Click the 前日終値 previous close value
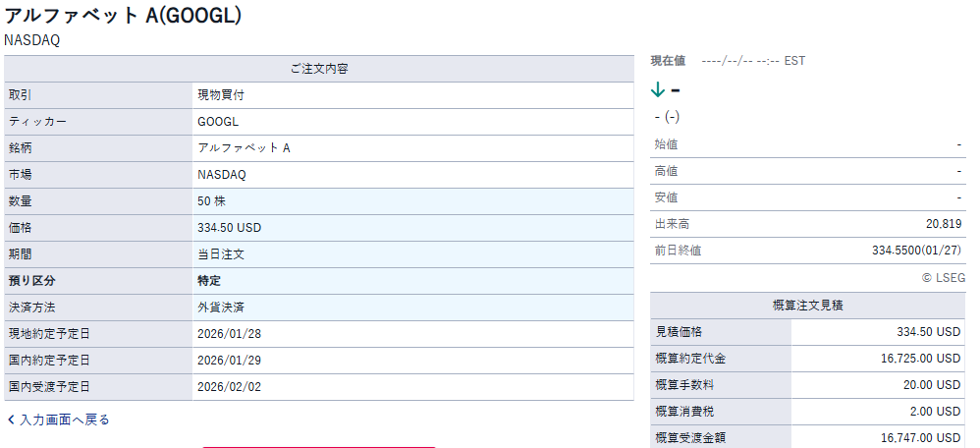Viewport: 980px width, 448px height. (916, 251)
